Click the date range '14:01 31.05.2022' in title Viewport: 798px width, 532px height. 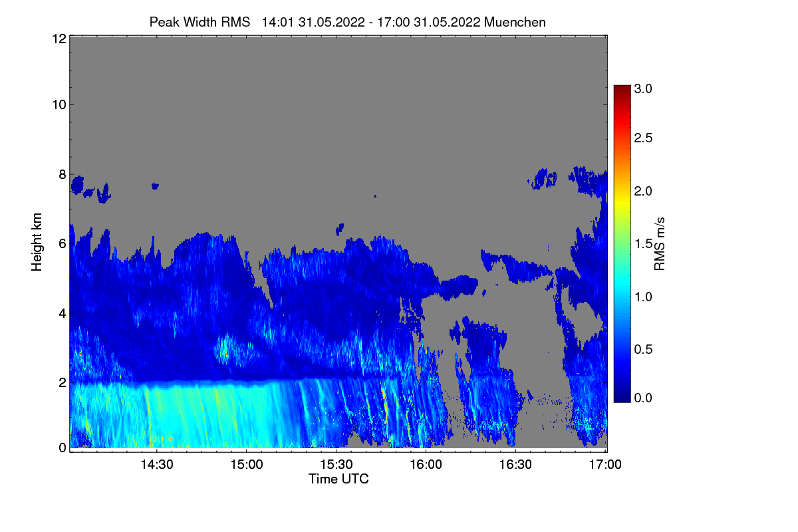313,22
